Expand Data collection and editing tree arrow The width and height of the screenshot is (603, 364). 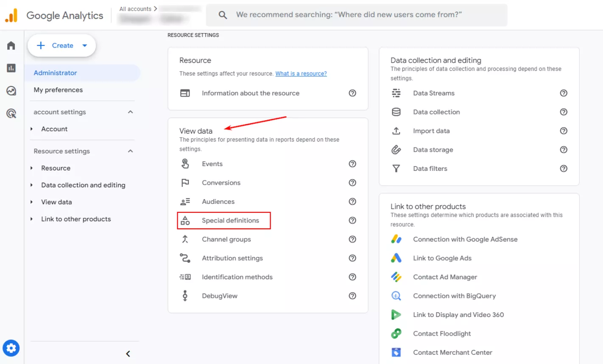click(31, 185)
